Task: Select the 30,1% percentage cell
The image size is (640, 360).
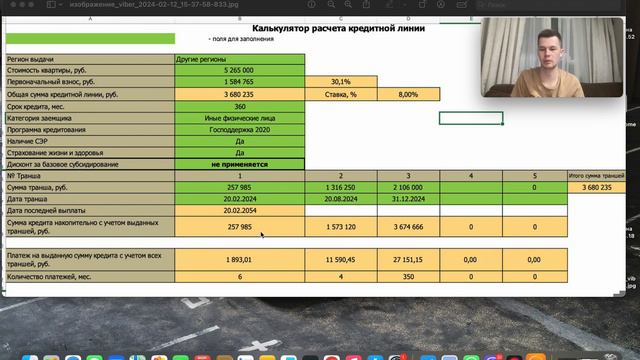Action: click(x=341, y=82)
